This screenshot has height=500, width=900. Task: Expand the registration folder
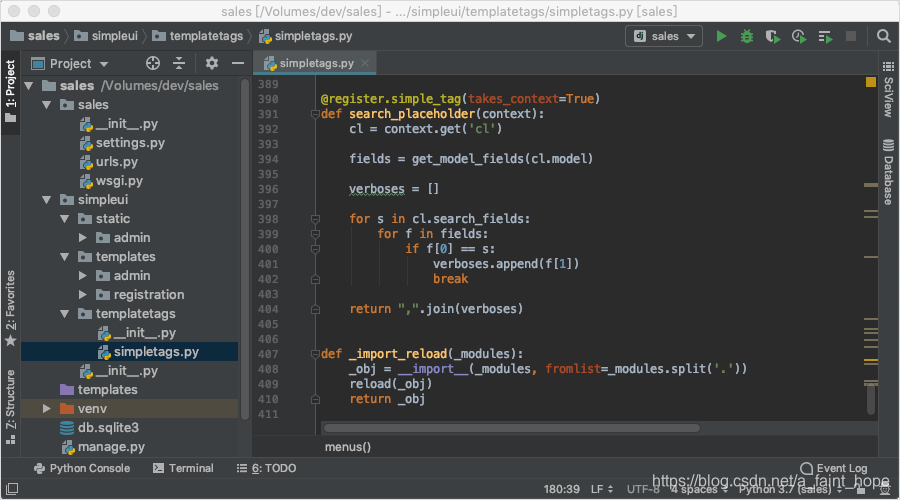coord(83,294)
